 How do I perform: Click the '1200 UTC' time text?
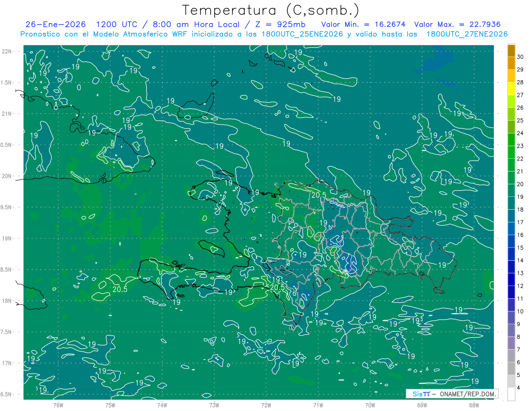(118, 24)
